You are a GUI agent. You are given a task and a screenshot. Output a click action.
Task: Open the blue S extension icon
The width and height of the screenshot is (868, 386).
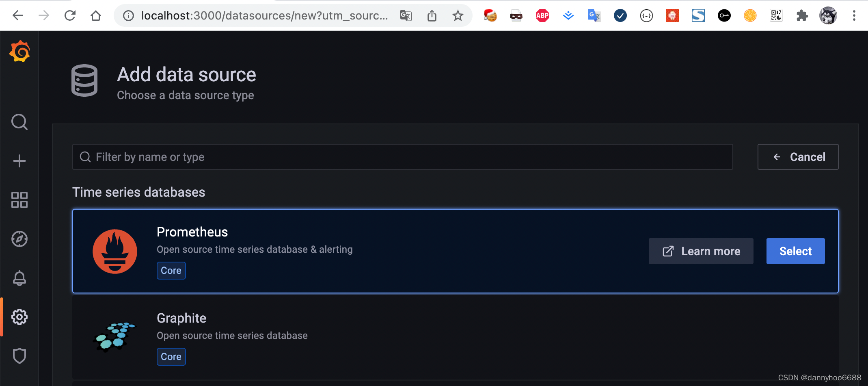pos(698,15)
